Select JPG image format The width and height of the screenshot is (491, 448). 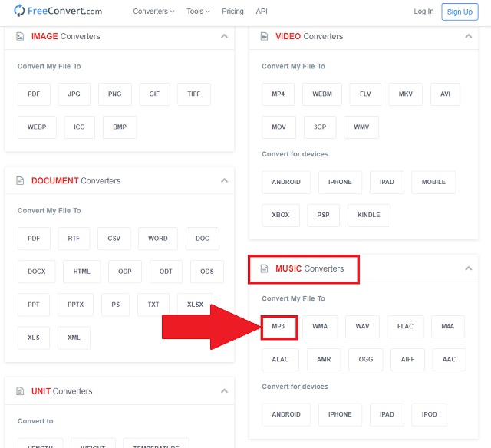pyautogui.click(x=74, y=94)
